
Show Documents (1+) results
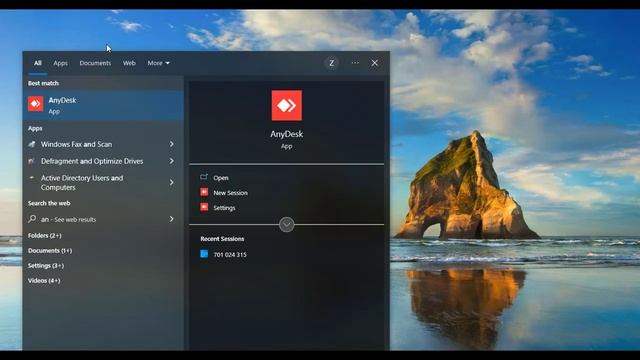50,251
